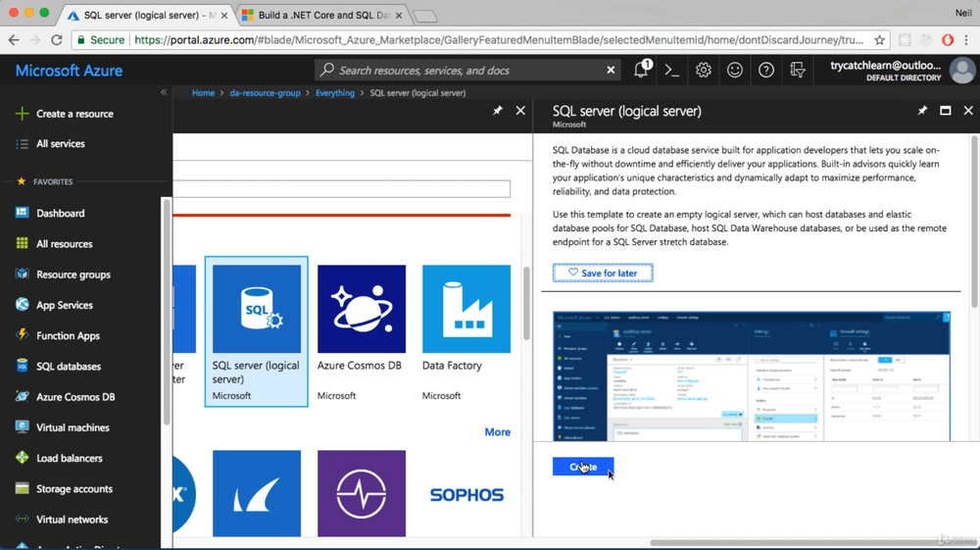Select the Data Factory tile
Image resolution: width=980 pixels, height=550 pixels.
pyautogui.click(x=466, y=331)
